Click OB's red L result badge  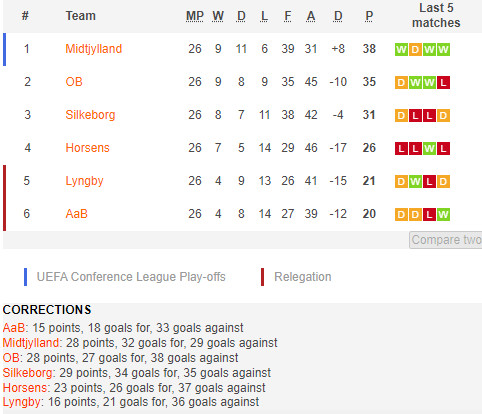click(443, 83)
